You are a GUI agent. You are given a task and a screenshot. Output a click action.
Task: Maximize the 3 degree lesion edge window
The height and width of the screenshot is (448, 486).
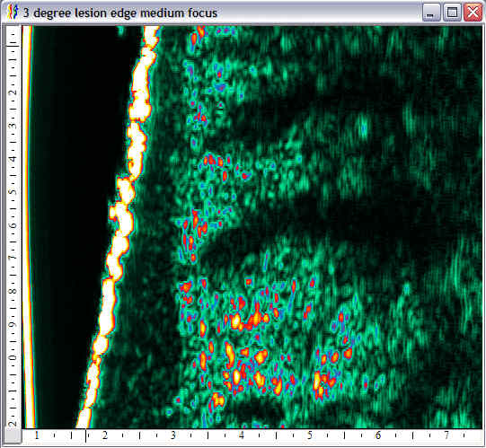pyautogui.click(x=452, y=13)
